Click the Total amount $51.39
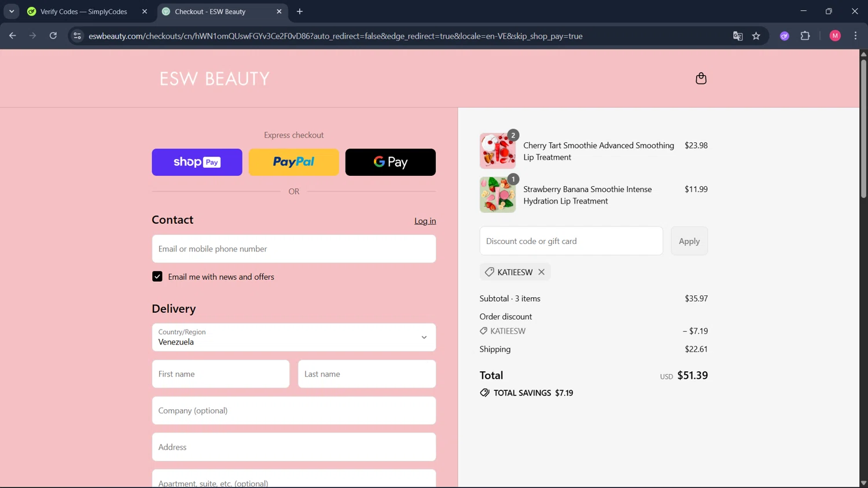The width and height of the screenshot is (868, 488). point(693,375)
